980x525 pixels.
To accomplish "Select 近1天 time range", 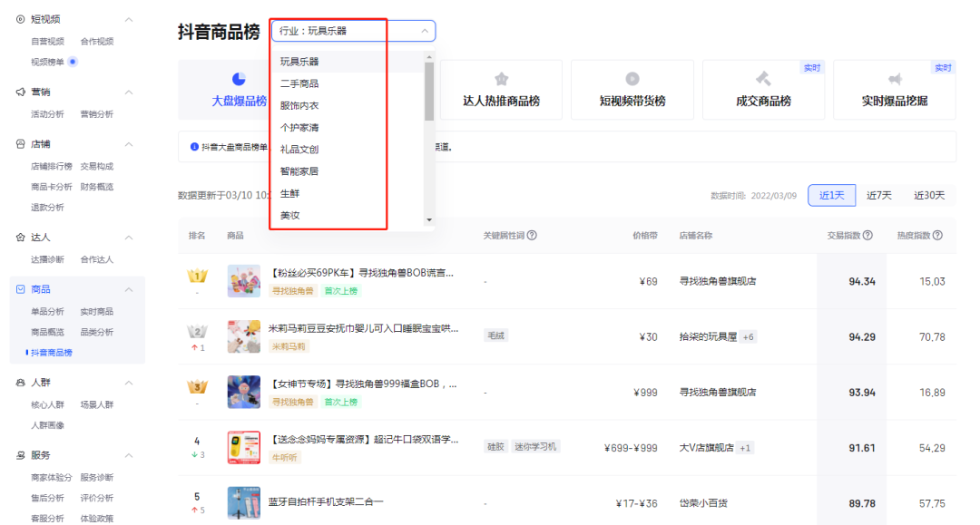I will click(832, 195).
